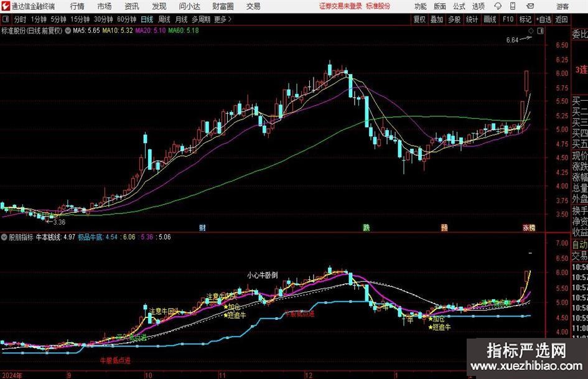Viewport: 588px width, 379px height.
Task: Open the 交易 menu
Action: coord(253,6)
